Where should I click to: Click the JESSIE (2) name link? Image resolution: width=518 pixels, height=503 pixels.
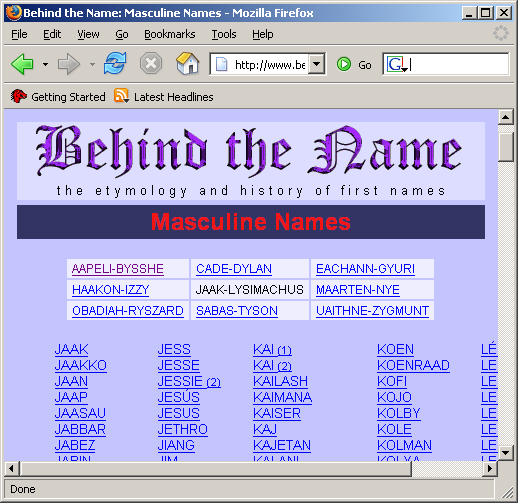point(189,382)
